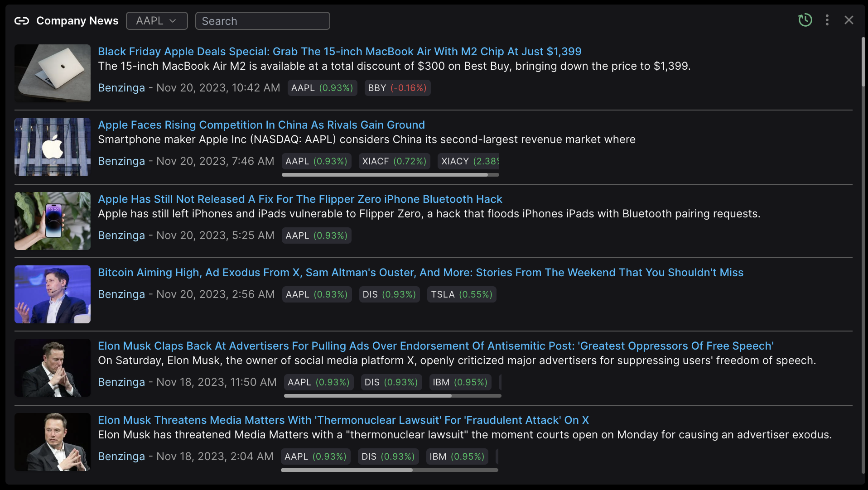Click Benzinga source on Bitcoin article

tap(121, 294)
